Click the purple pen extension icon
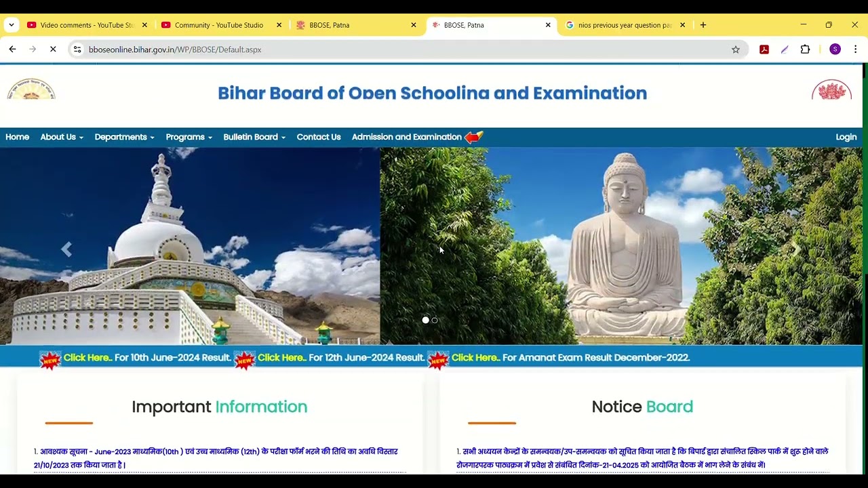The image size is (868, 488). pyautogui.click(x=785, y=49)
